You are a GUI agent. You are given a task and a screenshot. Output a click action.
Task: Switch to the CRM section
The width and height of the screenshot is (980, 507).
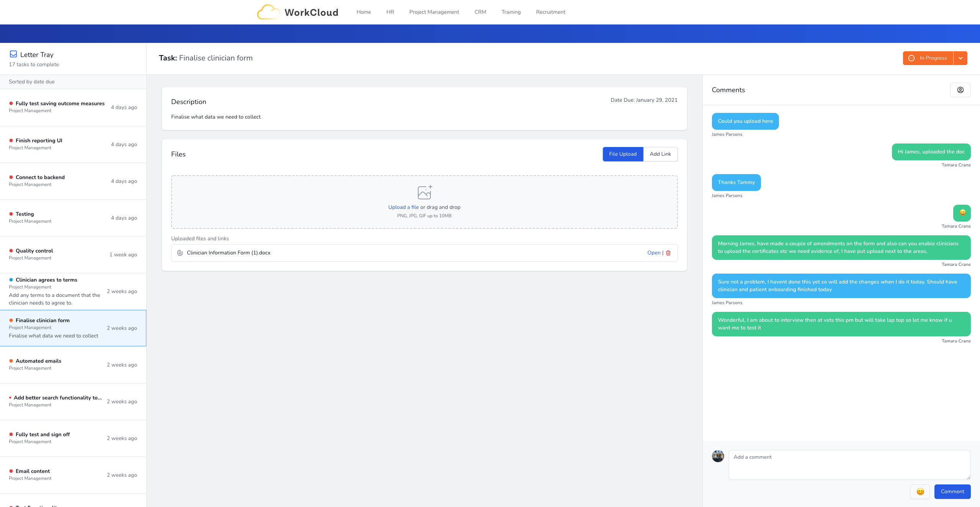click(x=479, y=12)
